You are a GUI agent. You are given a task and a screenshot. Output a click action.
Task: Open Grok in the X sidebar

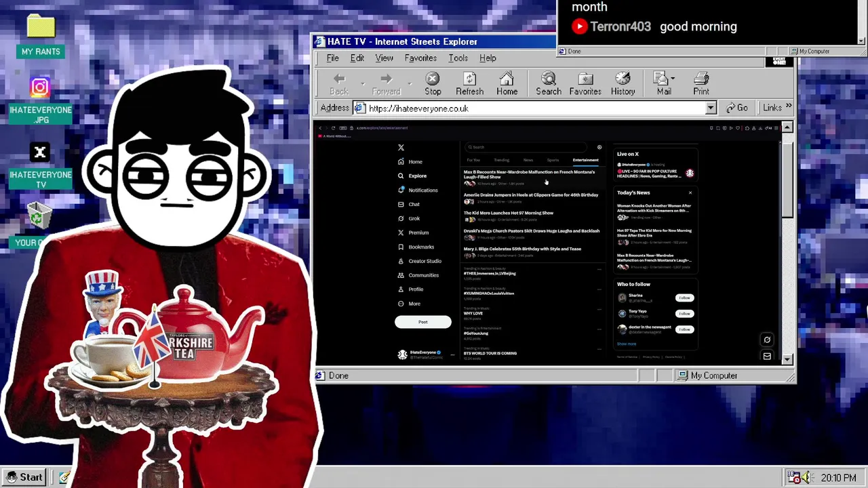pos(408,218)
